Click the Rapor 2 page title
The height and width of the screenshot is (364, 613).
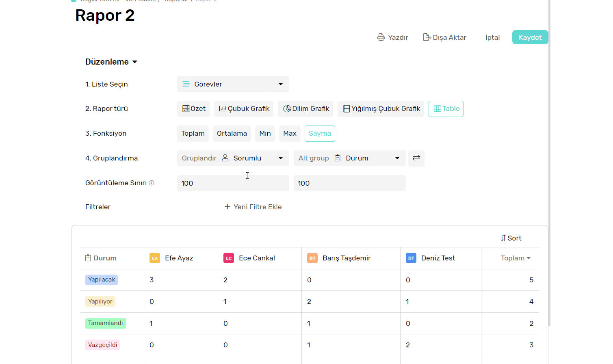(105, 15)
